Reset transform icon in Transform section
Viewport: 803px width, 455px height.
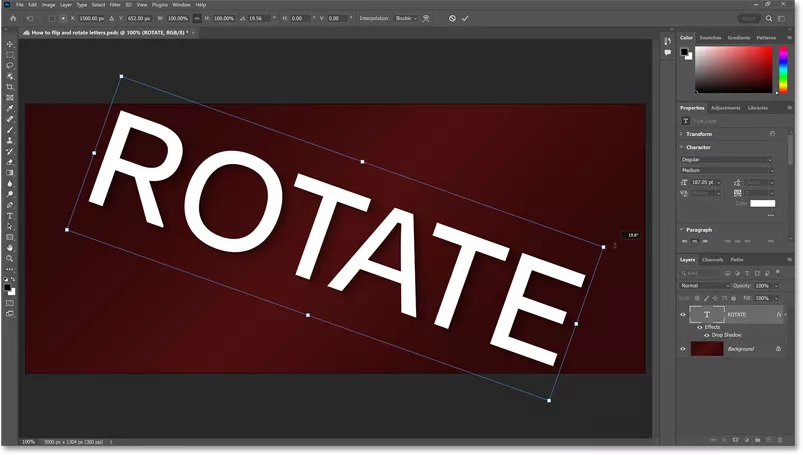point(772,134)
